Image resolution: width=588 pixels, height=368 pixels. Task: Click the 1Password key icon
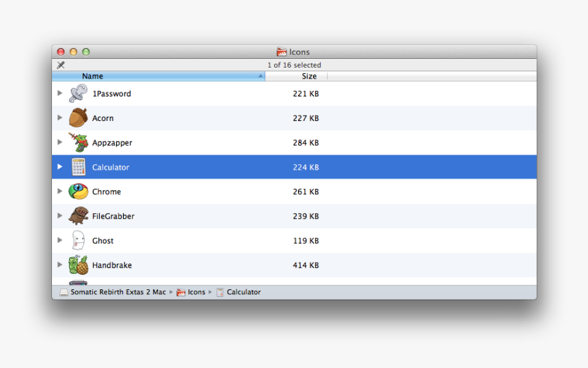78,94
